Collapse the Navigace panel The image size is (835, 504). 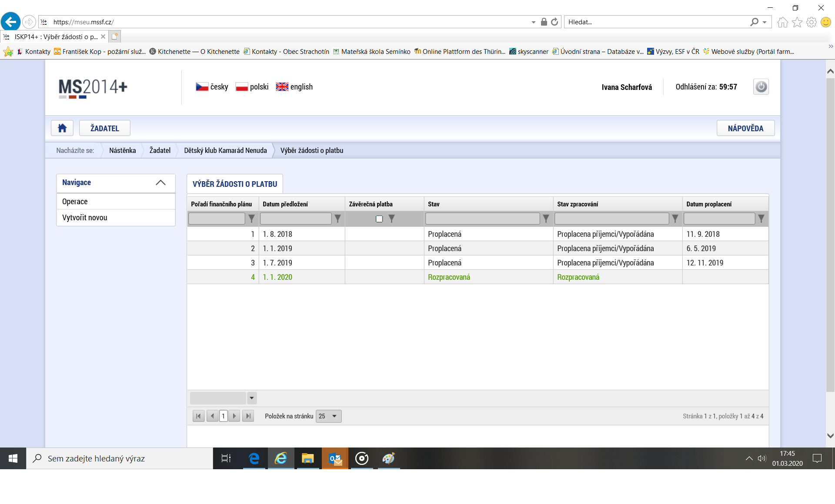click(160, 182)
